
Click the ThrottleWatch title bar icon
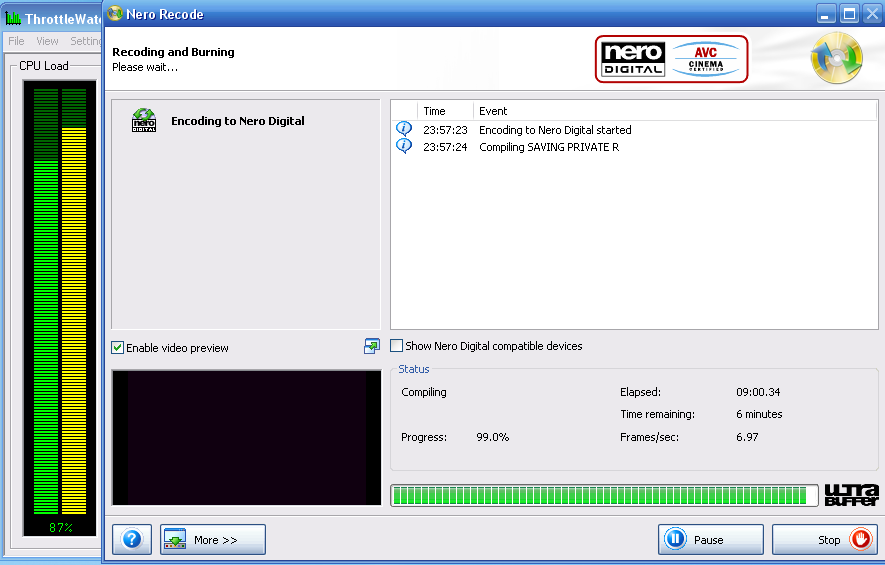click(12, 19)
